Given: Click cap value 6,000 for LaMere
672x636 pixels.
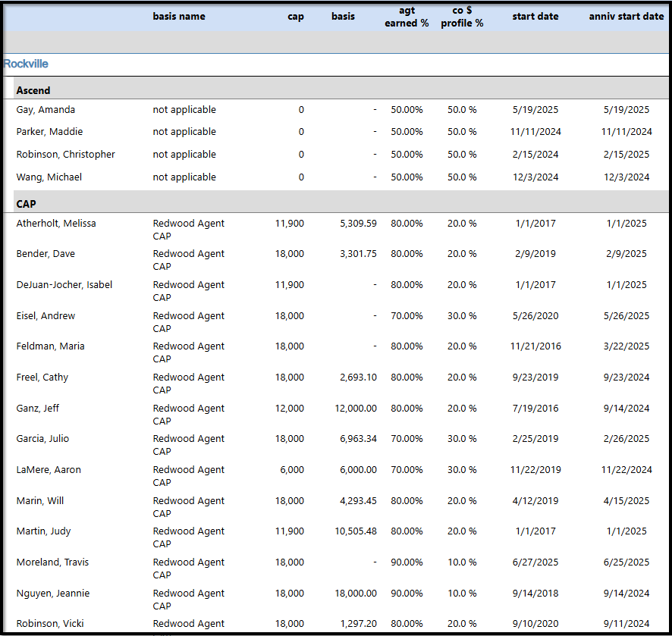Looking at the screenshot, I should tap(292, 470).
